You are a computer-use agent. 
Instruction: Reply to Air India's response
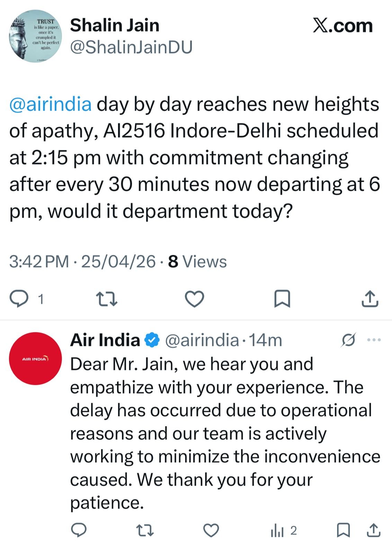[79, 530]
